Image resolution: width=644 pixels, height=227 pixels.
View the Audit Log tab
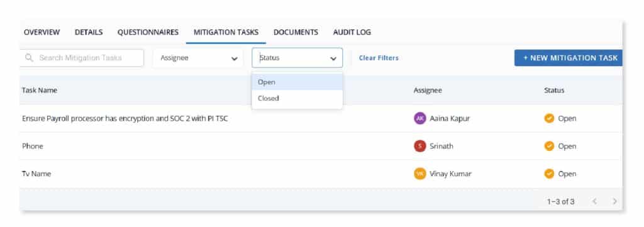tap(352, 32)
